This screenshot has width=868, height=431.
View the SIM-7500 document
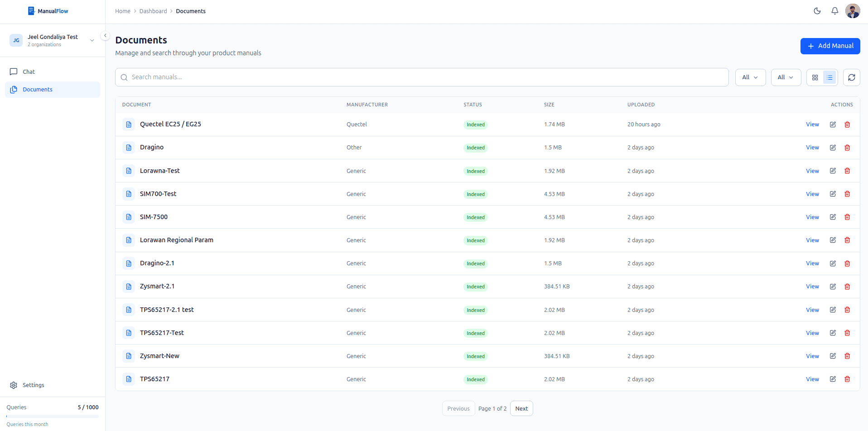pyautogui.click(x=812, y=217)
